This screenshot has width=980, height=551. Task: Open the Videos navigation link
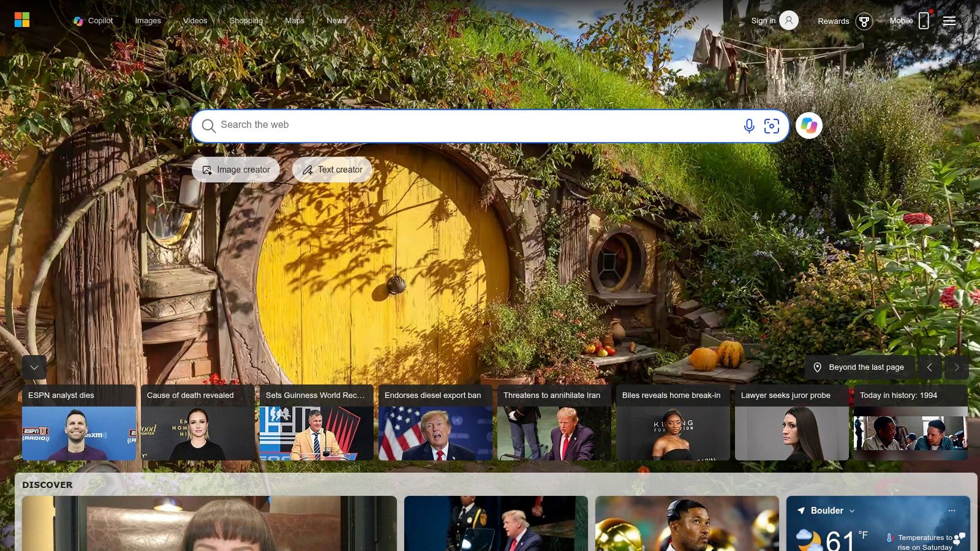point(195,21)
